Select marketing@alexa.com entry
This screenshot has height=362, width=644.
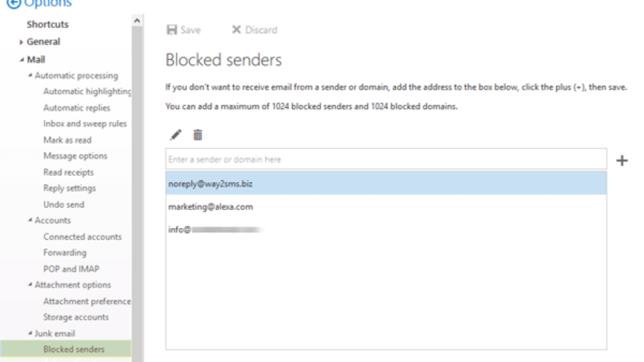coord(210,207)
